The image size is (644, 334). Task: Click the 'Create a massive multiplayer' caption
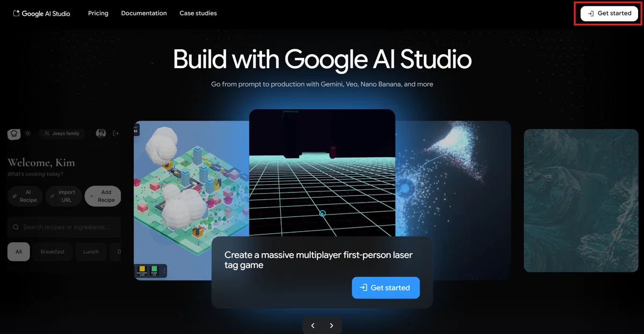click(319, 260)
